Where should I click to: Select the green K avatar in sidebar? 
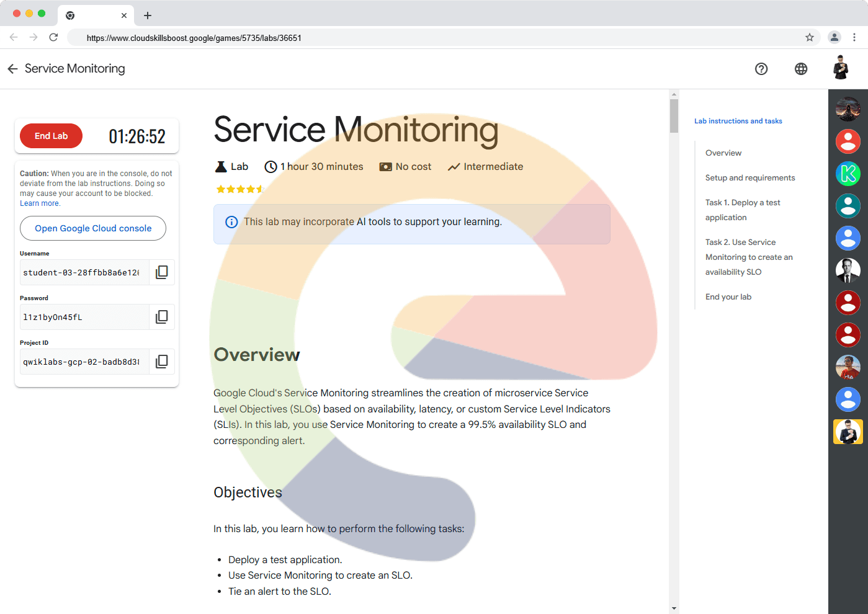click(x=848, y=174)
